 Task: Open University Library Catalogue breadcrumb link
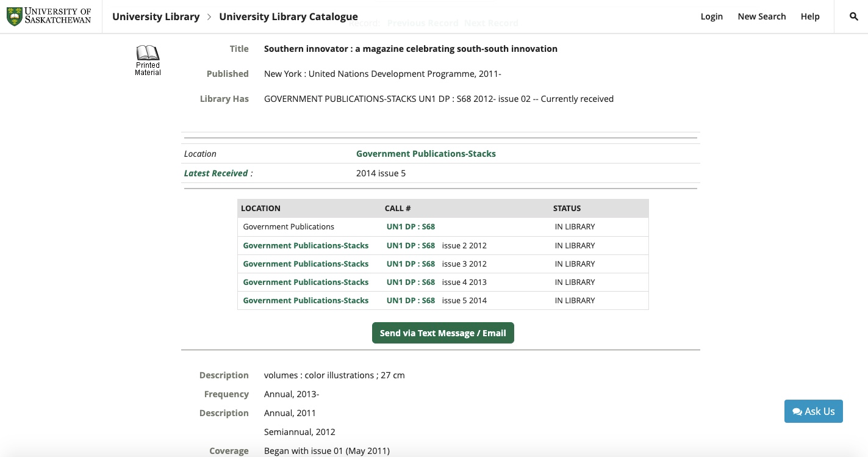pos(288,16)
